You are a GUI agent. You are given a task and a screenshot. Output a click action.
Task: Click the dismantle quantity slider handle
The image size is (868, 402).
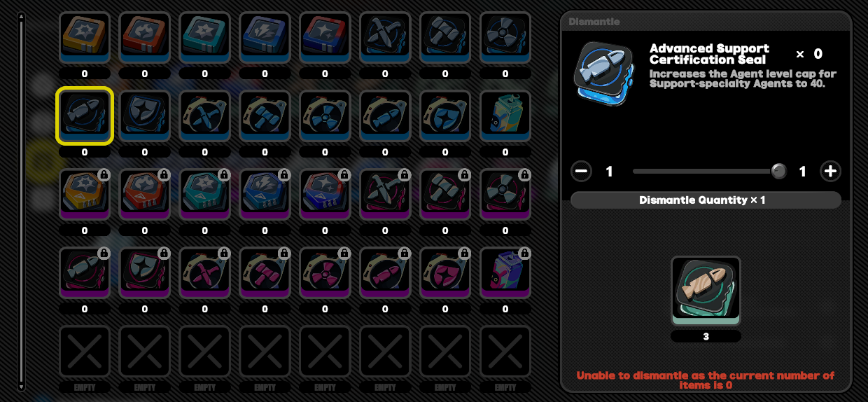pos(778,172)
